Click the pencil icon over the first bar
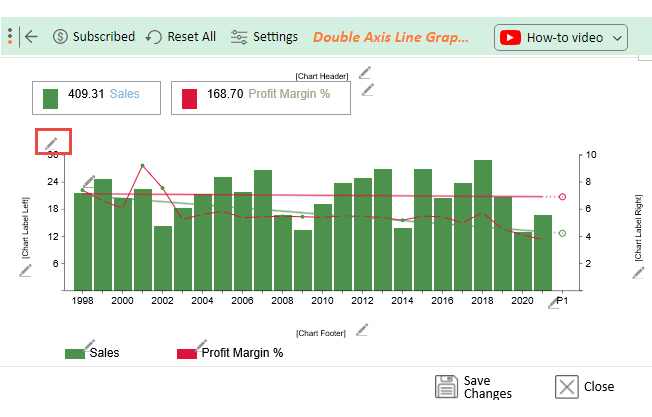 click(89, 182)
